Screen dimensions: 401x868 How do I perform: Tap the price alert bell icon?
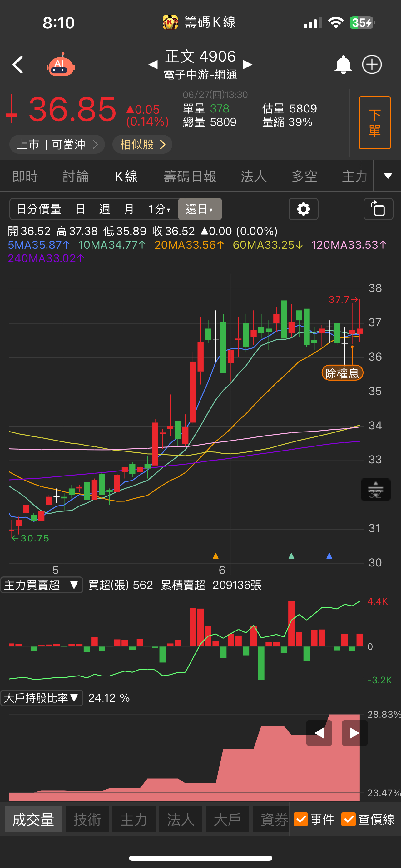[343, 65]
